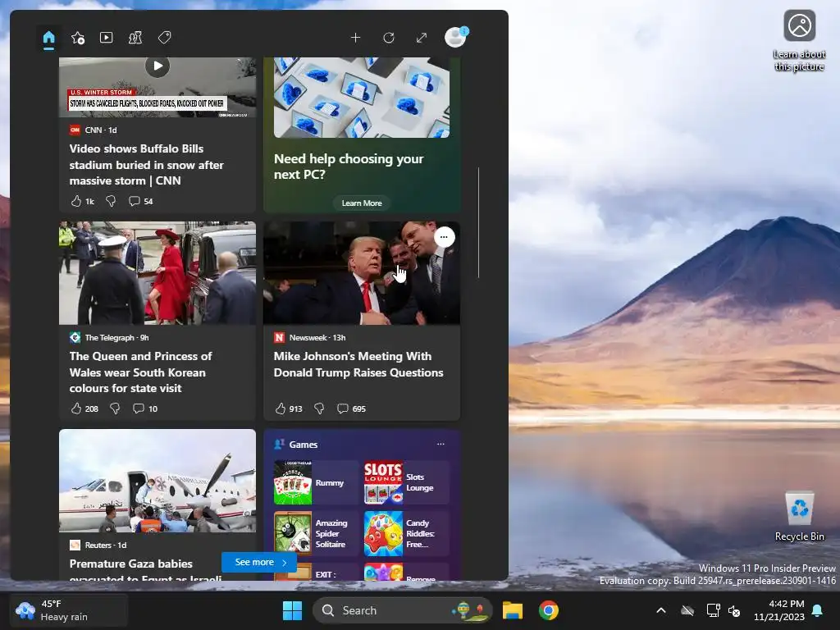Open the profile avatar settings
This screenshot has height=630, width=840.
[x=456, y=37]
